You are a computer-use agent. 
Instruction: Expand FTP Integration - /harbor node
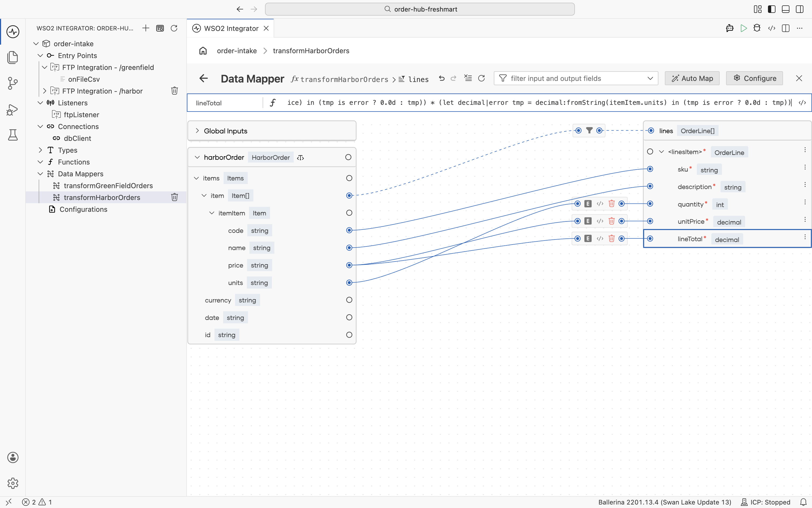pos(45,91)
